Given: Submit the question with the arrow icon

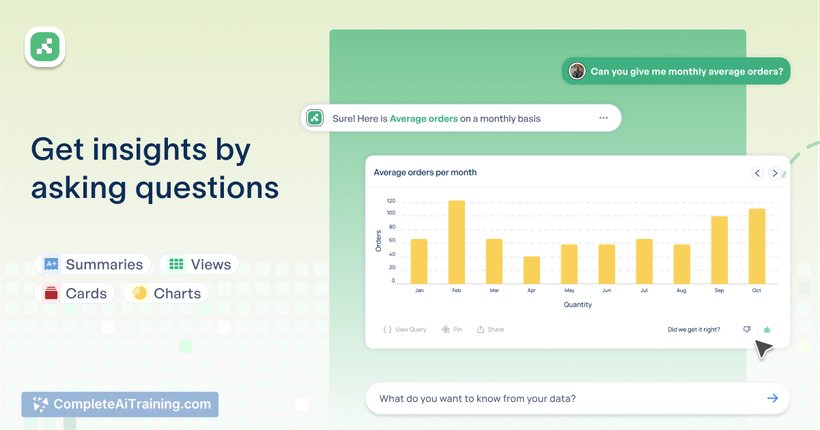Looking at the screenshot, I should (x=772, y=399).
